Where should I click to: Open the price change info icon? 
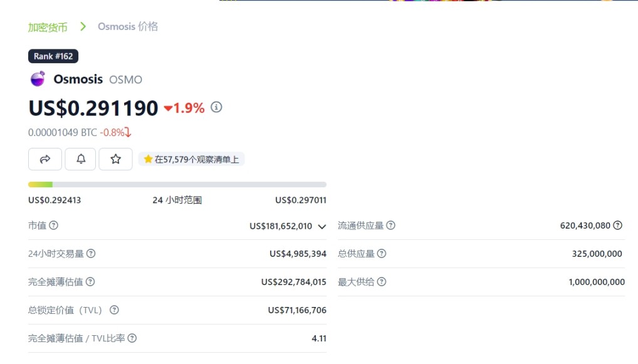point(216,108)
